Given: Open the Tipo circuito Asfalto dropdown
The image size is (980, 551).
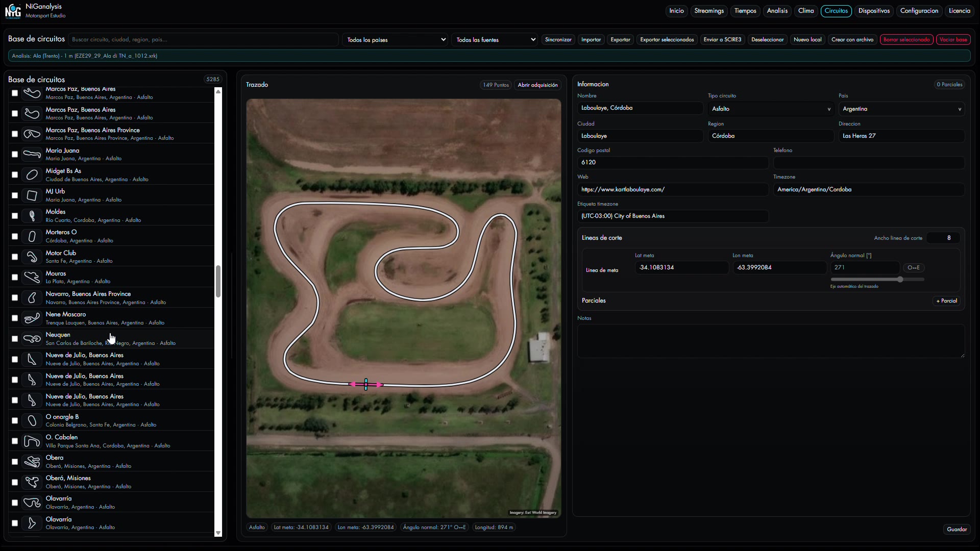Looking at the screenshot, I should click(x=771, y=109).
